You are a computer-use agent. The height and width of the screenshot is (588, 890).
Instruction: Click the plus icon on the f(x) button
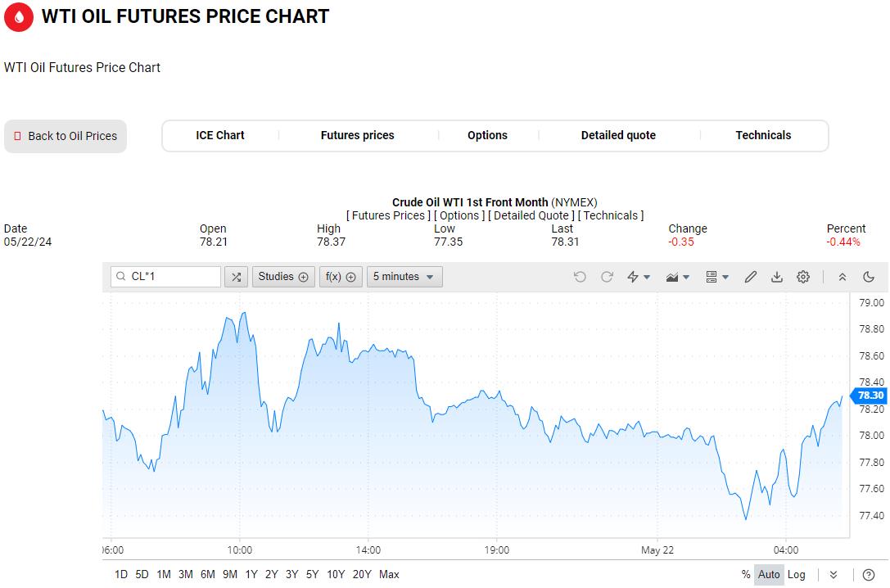[350, 277]
